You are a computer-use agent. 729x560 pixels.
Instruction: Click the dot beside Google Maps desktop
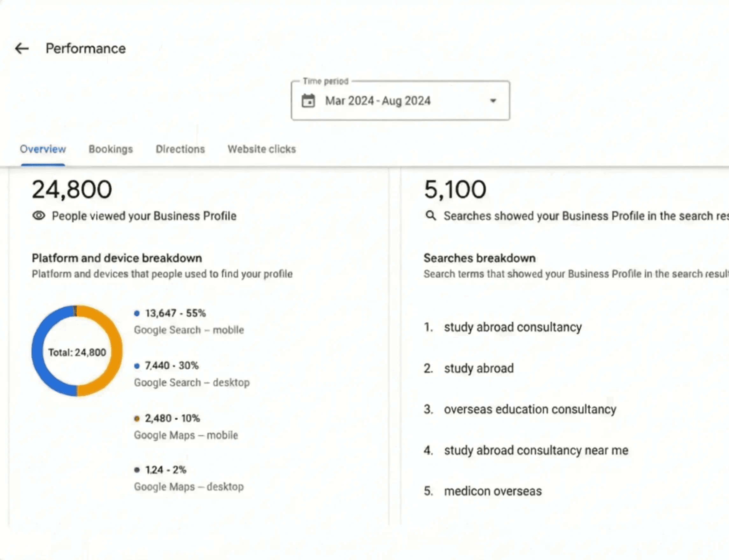coord(137,470)
